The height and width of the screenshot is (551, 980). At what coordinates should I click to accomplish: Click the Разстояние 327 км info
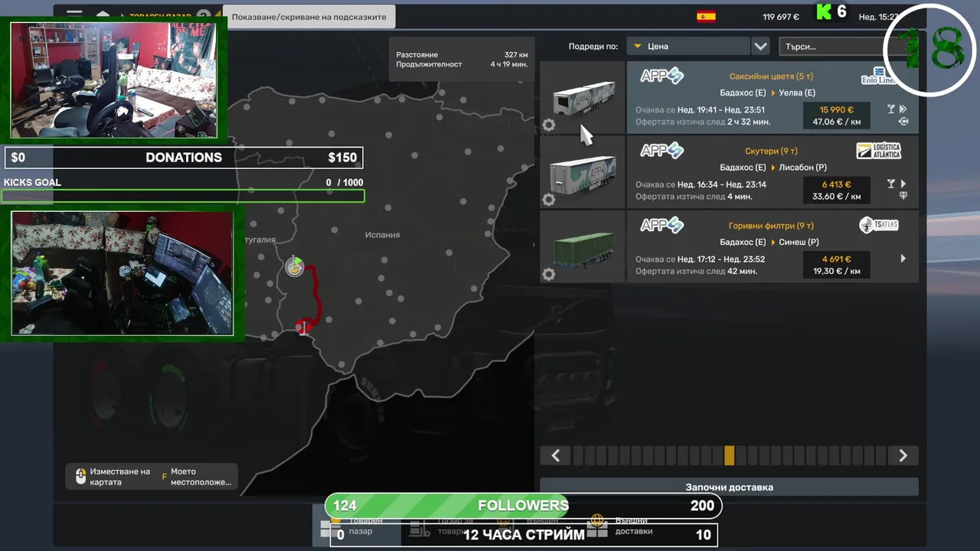pos(462,55)
